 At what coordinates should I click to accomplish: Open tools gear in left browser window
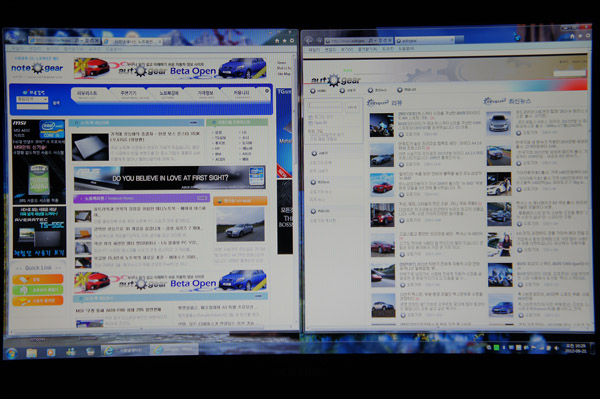click(x=292, y=41)
